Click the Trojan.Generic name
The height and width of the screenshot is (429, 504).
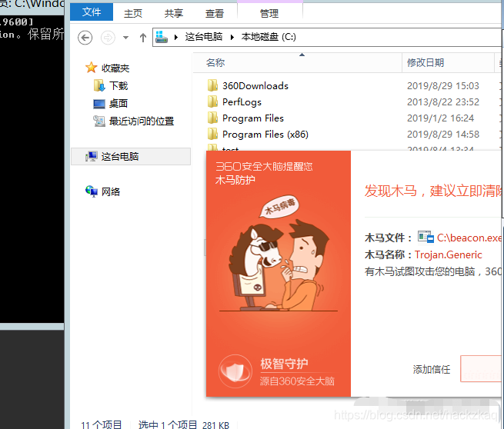(x=448, y=254)
